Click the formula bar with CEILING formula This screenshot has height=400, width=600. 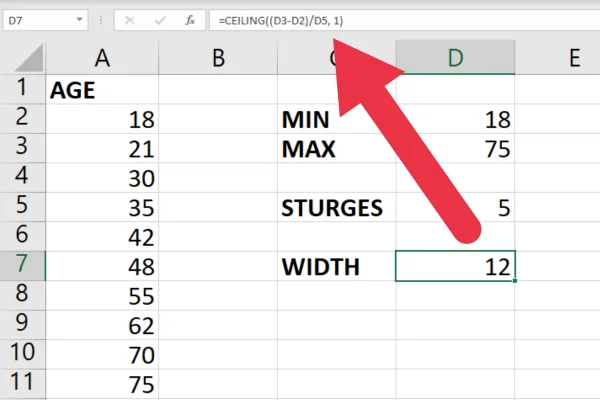[x=404, y=20]
